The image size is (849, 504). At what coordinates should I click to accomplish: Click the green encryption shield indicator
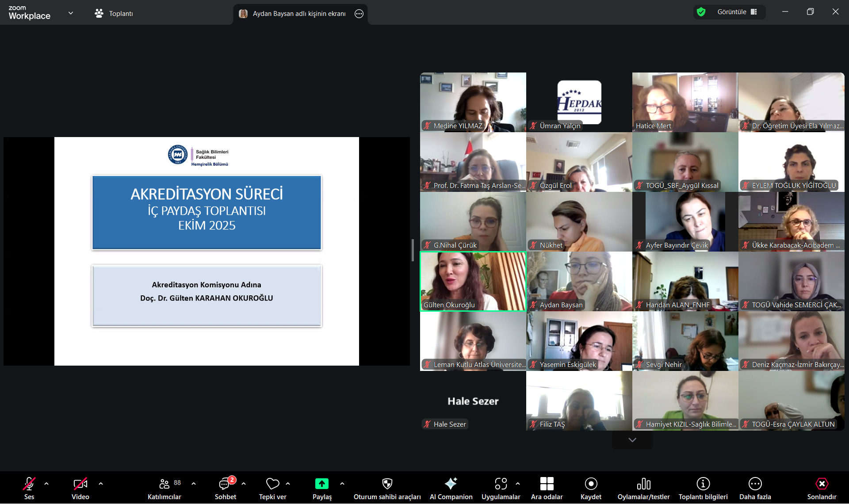[701, 12]
